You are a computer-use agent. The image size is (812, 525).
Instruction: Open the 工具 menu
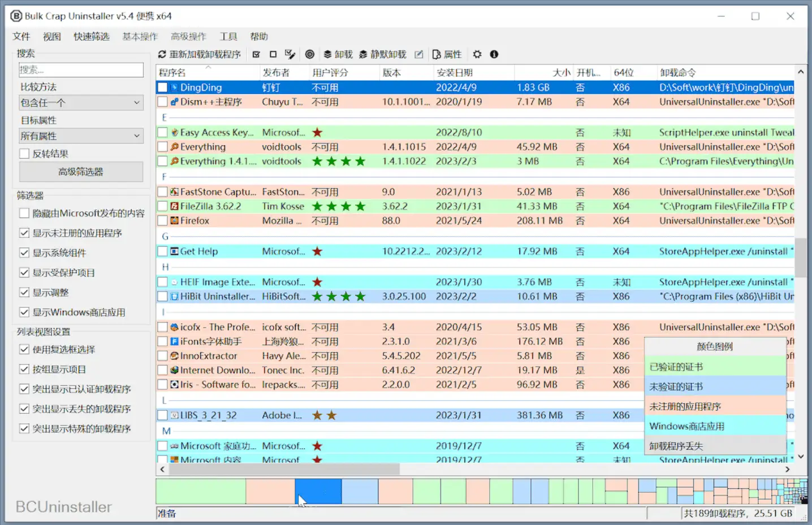[x=228, y=36]
